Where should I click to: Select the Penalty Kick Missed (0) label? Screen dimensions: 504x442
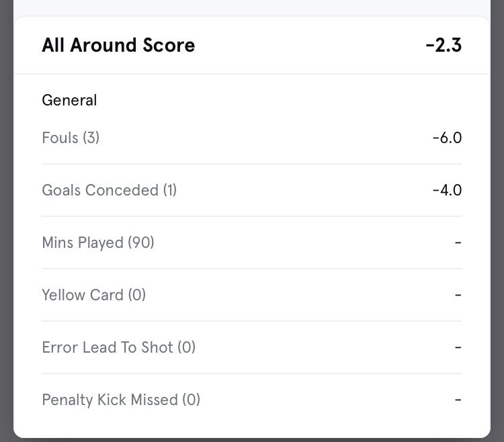[x=121, y=400]
